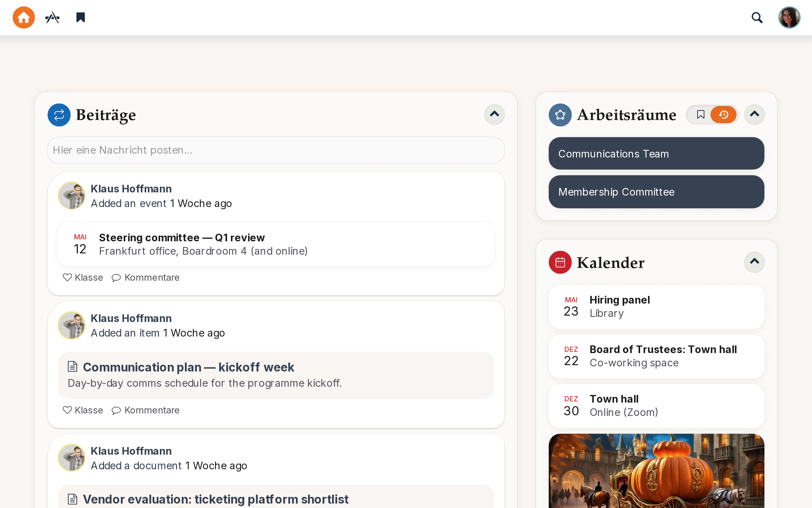
Task: Open Kommentare on Steering committee post
Action: pos(146,277)
